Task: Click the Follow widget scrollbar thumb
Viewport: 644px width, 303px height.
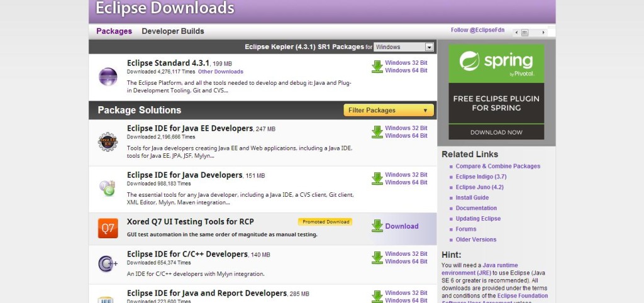Action: [525, 33]
